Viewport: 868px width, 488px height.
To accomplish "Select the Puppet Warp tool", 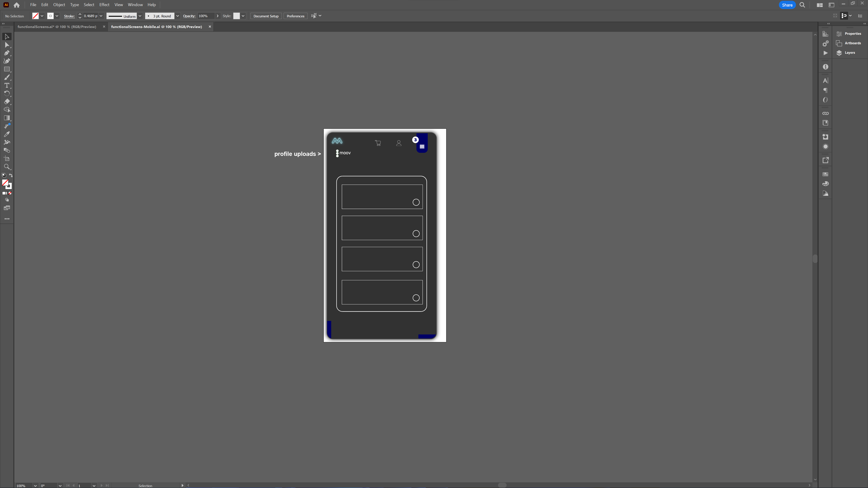I will point(7,142).
